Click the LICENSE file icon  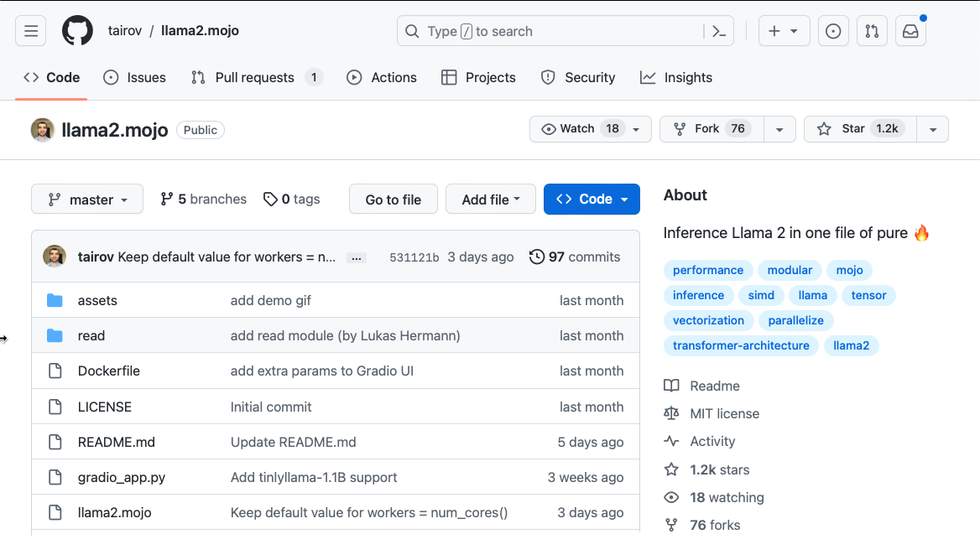(x=55, y=407)
